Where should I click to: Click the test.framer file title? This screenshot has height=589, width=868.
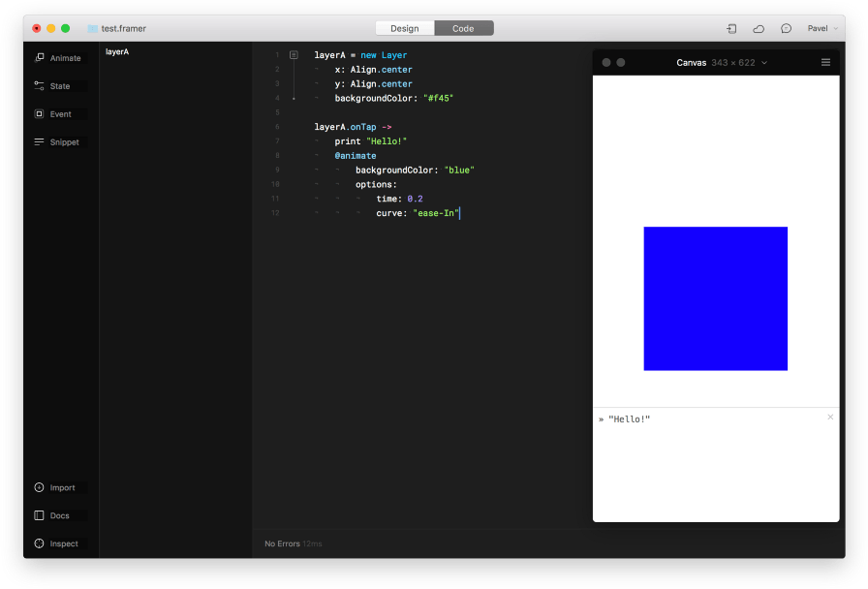[x=123, y=28]
